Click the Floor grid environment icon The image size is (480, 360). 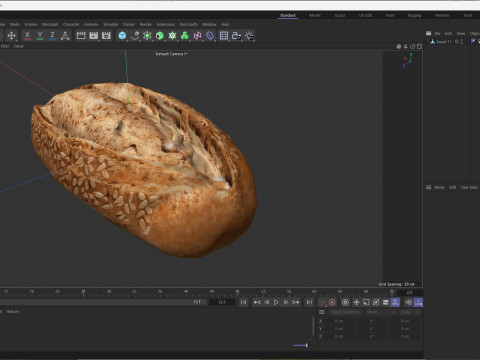pos(224,35)
